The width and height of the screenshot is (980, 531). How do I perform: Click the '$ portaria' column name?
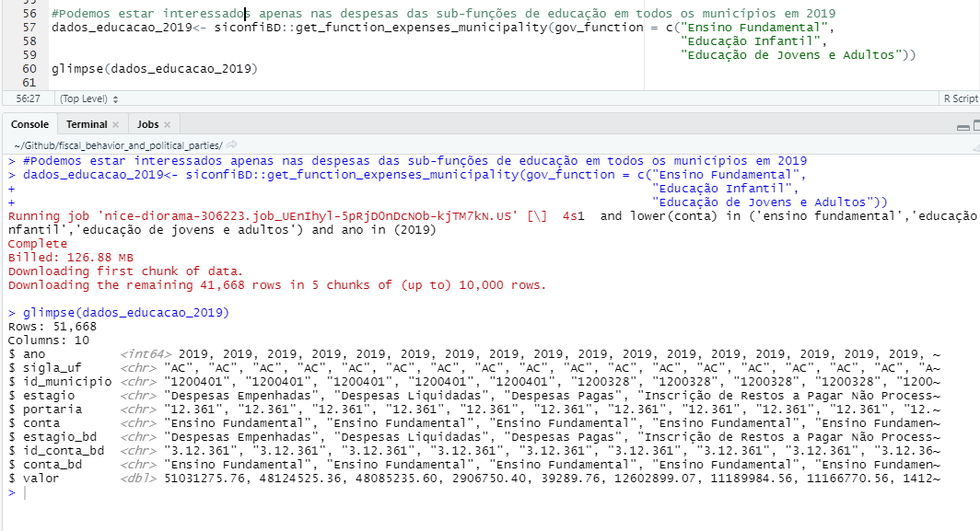(x=44, y=410)
